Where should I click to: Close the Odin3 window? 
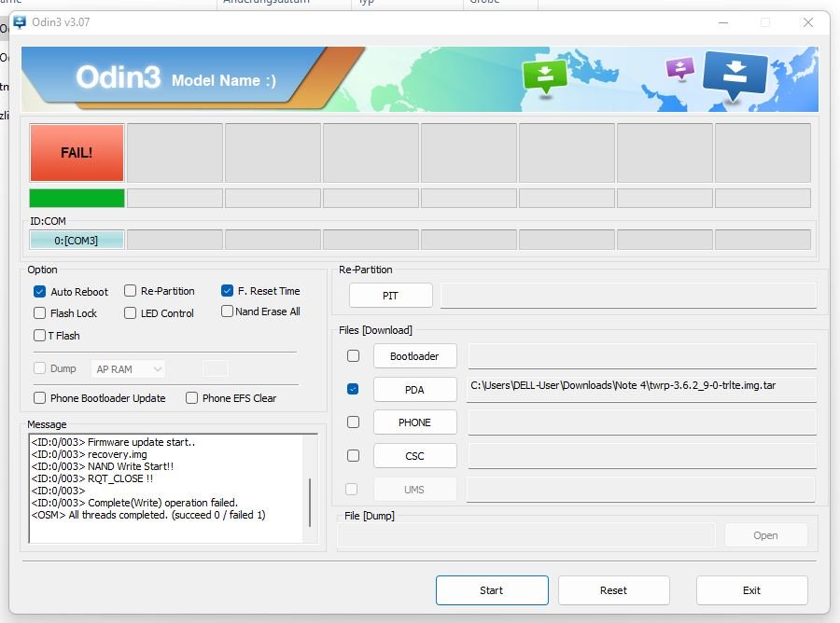point(808,22)
